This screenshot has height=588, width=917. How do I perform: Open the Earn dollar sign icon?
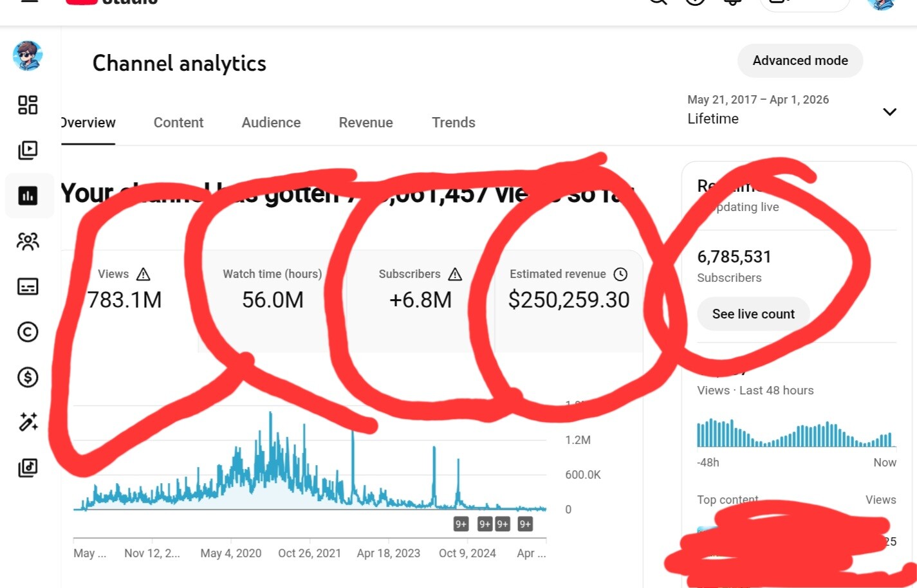[x=28, y=377]
